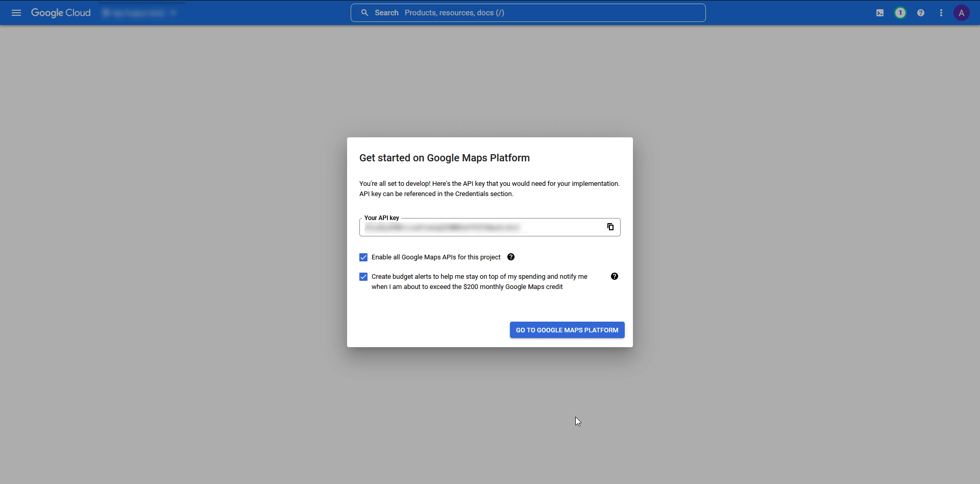Disable the budget alerts checkbox
The image size is (980, 484).
363,277
